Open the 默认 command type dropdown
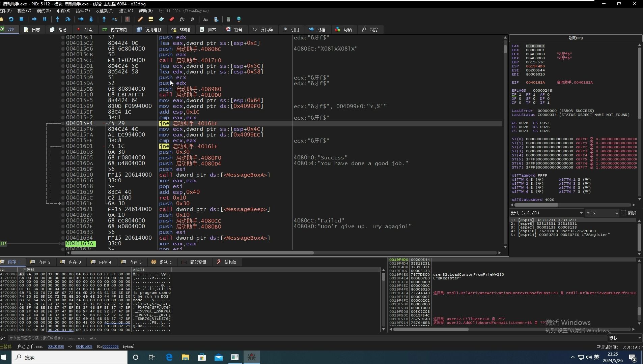Viewport: 643px width, 364px height. coord(625,338)
